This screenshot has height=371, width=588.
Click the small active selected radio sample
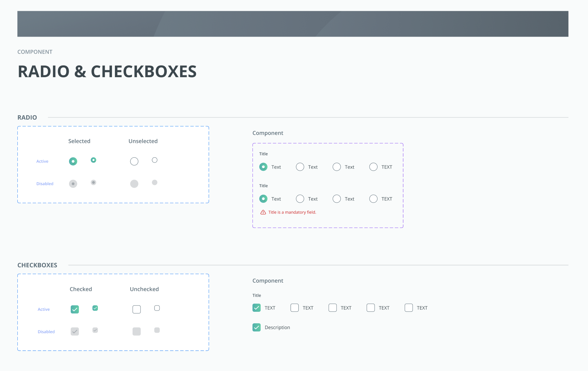coord(93,160)
